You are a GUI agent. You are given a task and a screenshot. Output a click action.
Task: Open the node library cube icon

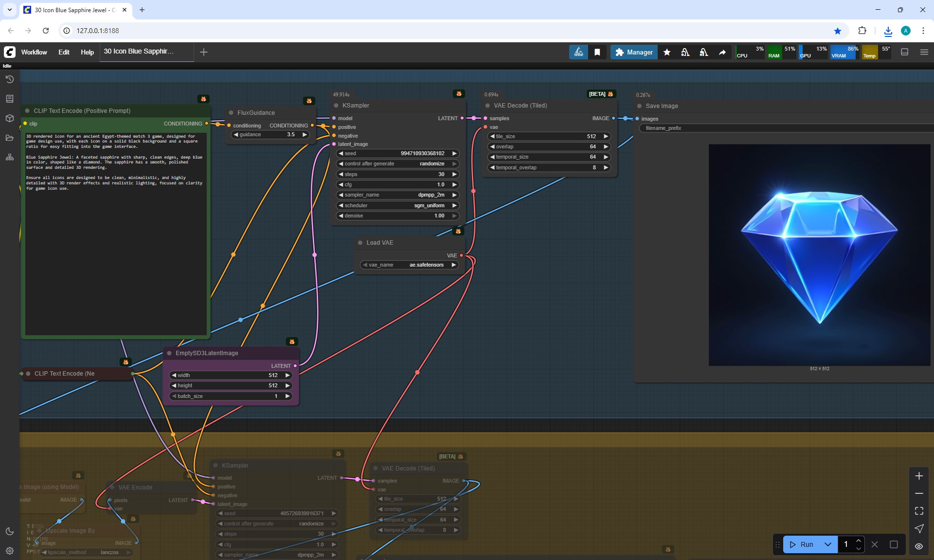tap(9, 118)
